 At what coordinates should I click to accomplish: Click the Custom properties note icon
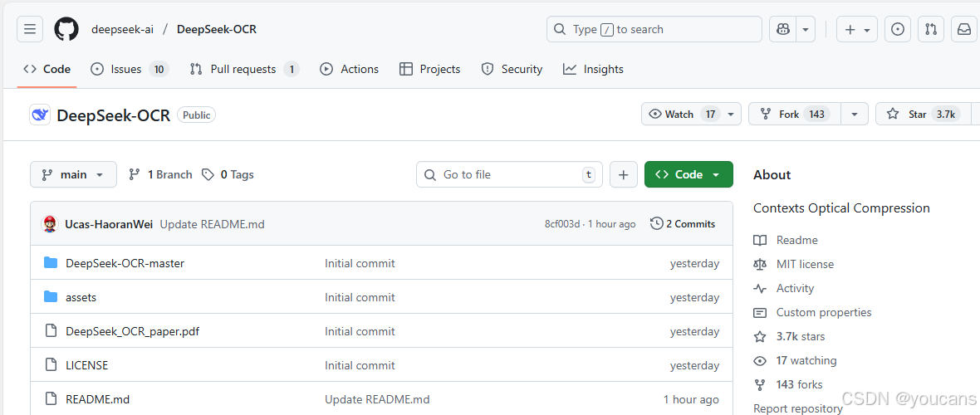(760, 313)
